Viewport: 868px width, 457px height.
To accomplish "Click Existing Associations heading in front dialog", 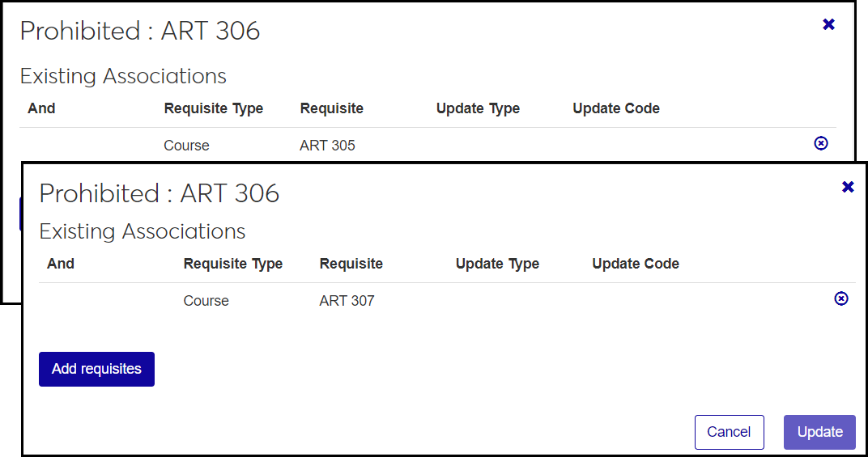I will click(x=143, y=231).
